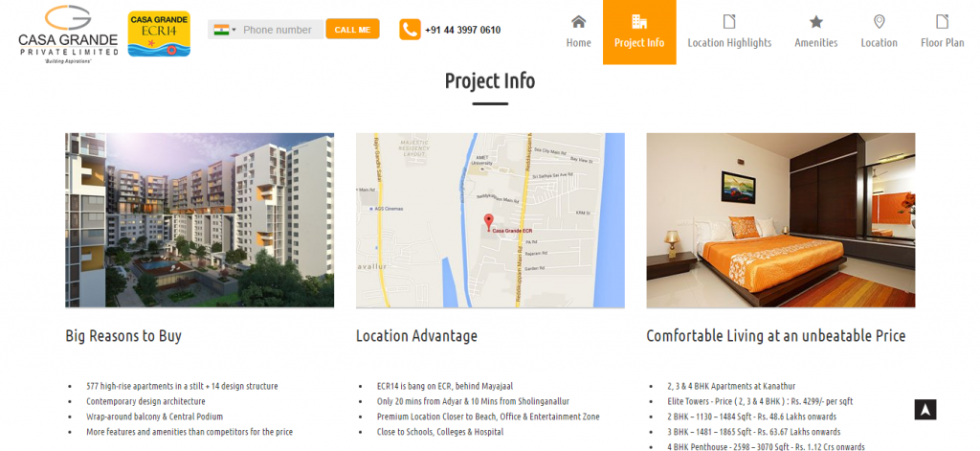
Task: Click 'Wrap-around balcony & Central Podium' text
Action: (154, 417)
